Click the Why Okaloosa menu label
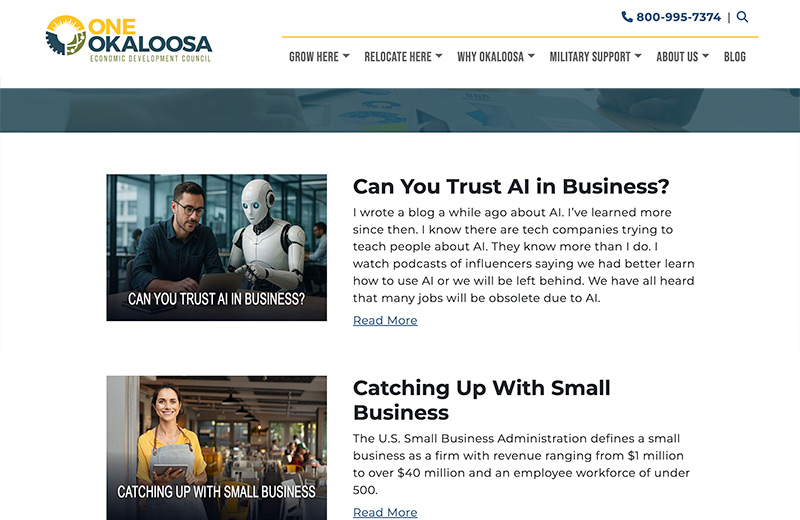 (x=490, y=57)
